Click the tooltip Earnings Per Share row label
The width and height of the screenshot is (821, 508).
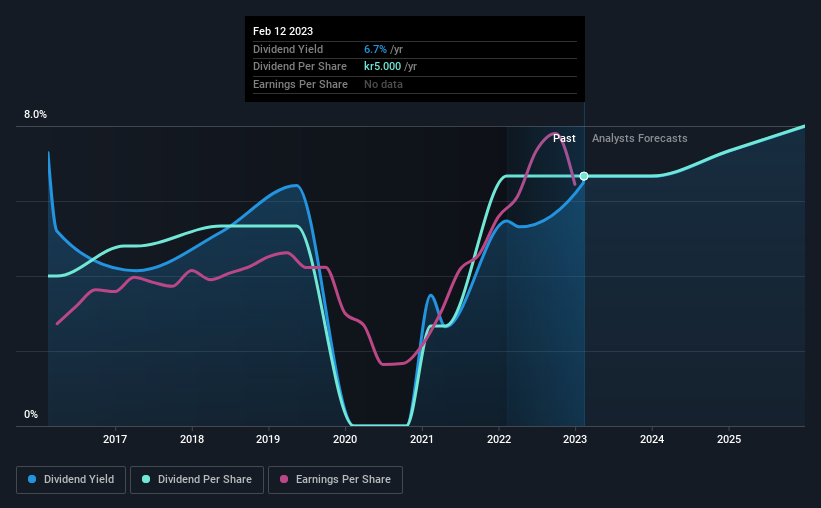click(300, 84)
